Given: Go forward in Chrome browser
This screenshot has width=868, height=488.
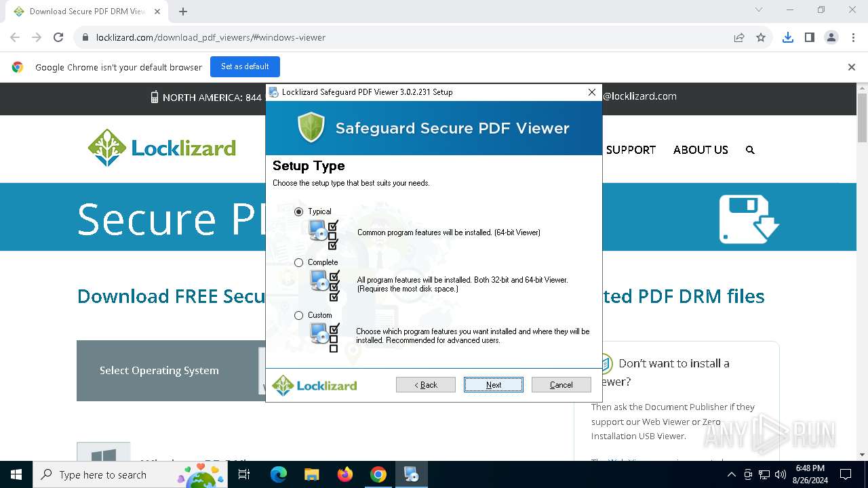Looking at the screenshot, I should click(37, 37).
